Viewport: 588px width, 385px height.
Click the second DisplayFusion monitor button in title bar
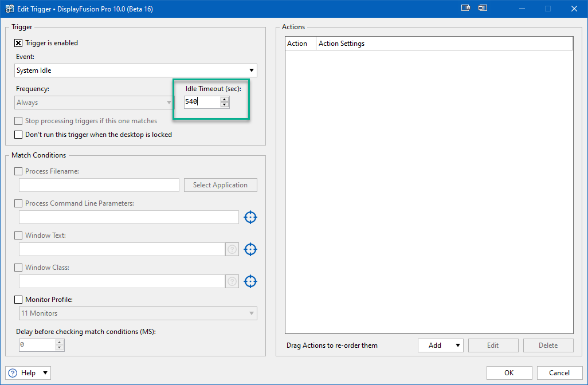click(x=483, y=8)
